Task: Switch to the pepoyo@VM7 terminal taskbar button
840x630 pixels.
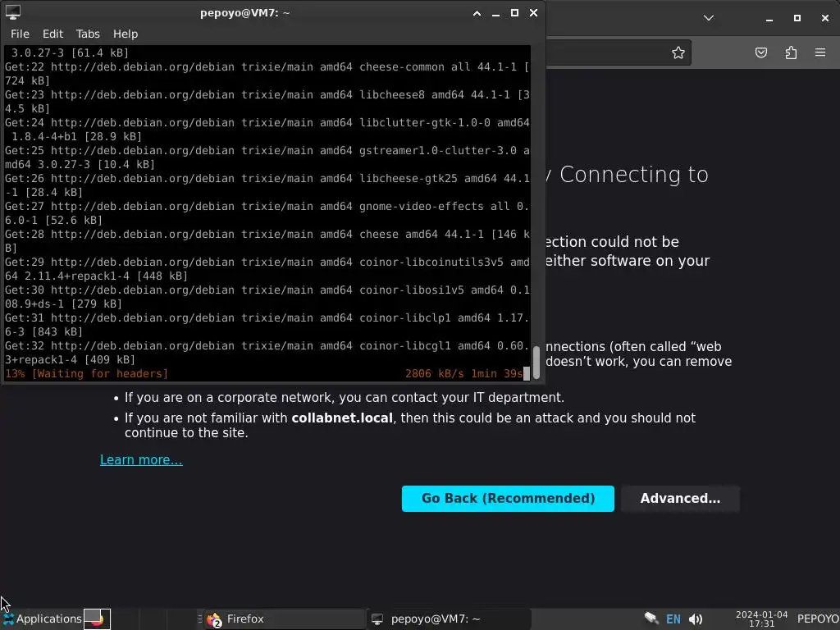Action: 450,619
